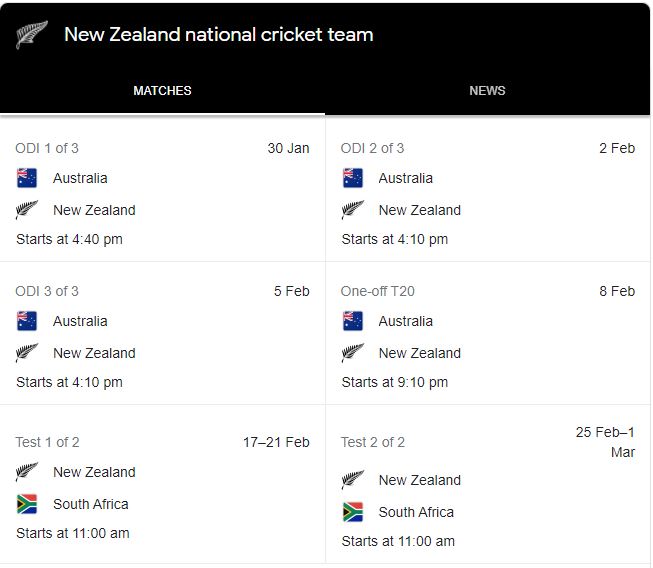
Task: Click the silver fern logo in the header
Action: tap(32, 35)
